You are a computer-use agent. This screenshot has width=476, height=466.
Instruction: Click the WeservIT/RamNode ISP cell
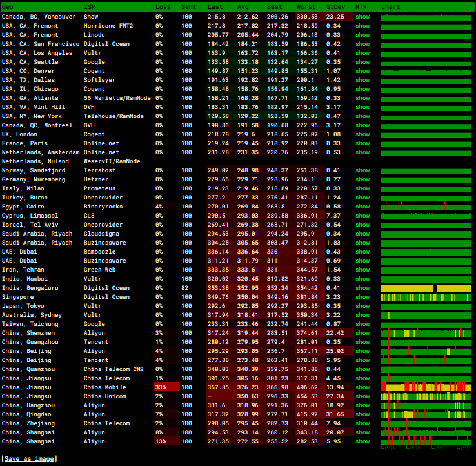tap(112, 161)
